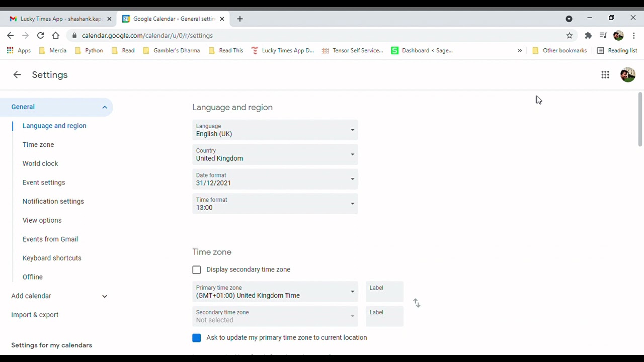Viewport: 644px width, 362px height.
Task: Enable Display secondary time zone checkbox
Action: coord(197,270)
